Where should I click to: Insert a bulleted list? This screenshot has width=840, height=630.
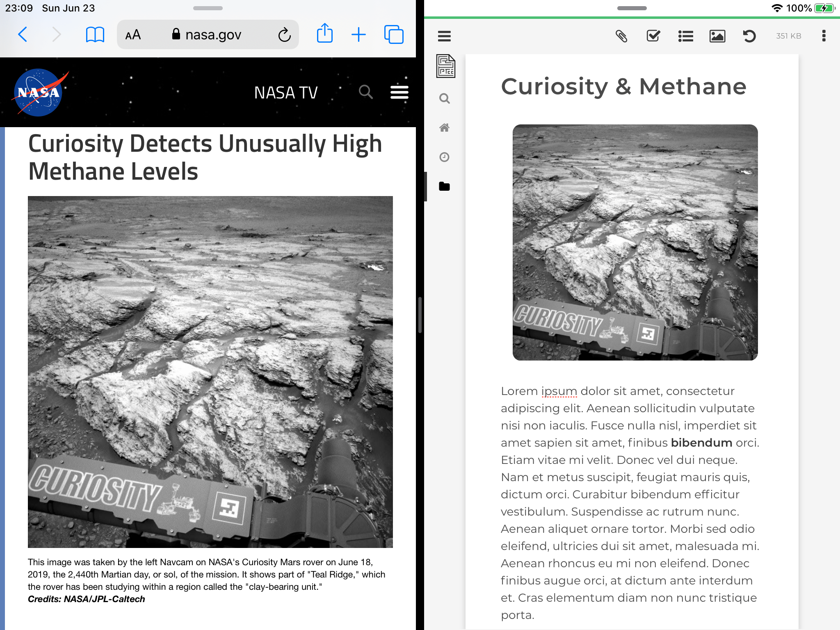(x=685, y=36)
